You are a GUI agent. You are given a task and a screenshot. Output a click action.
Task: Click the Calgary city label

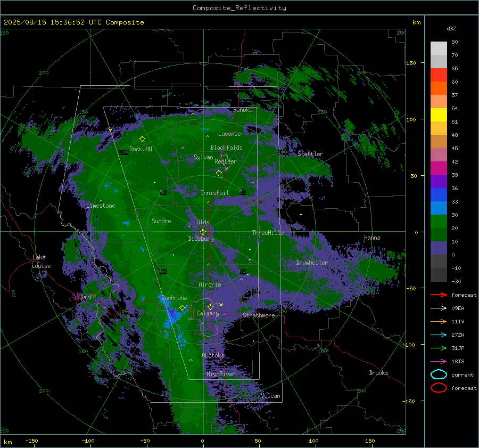tap(208, 313)
